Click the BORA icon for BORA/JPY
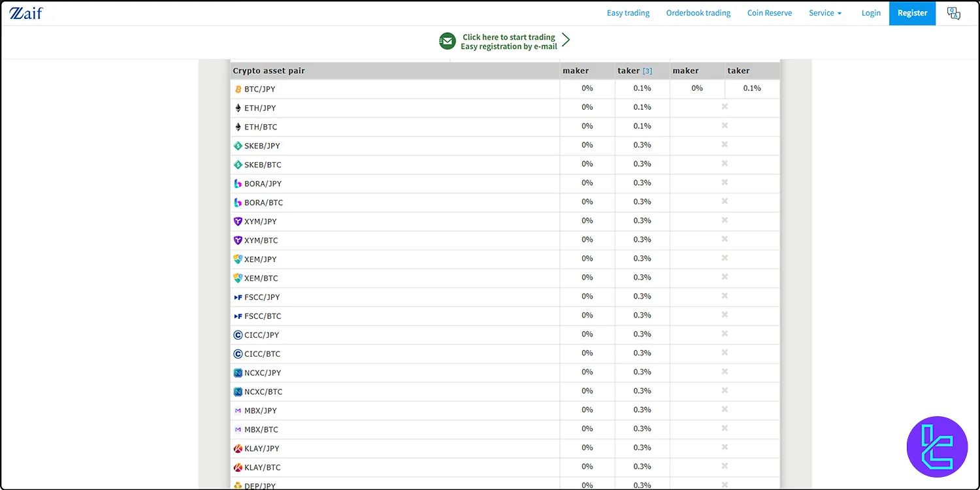Image resolution: width=980 pixels, height=490 pixels. click(x=238, y=184)
